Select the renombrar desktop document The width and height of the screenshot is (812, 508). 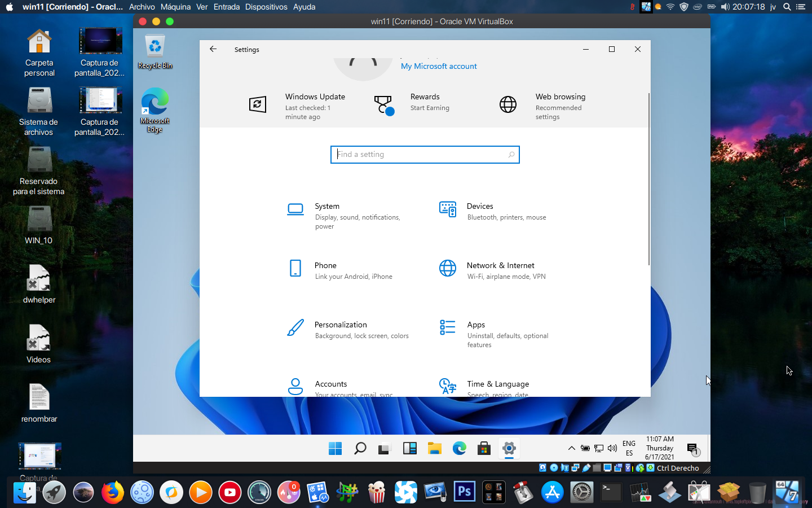[39, 403]
